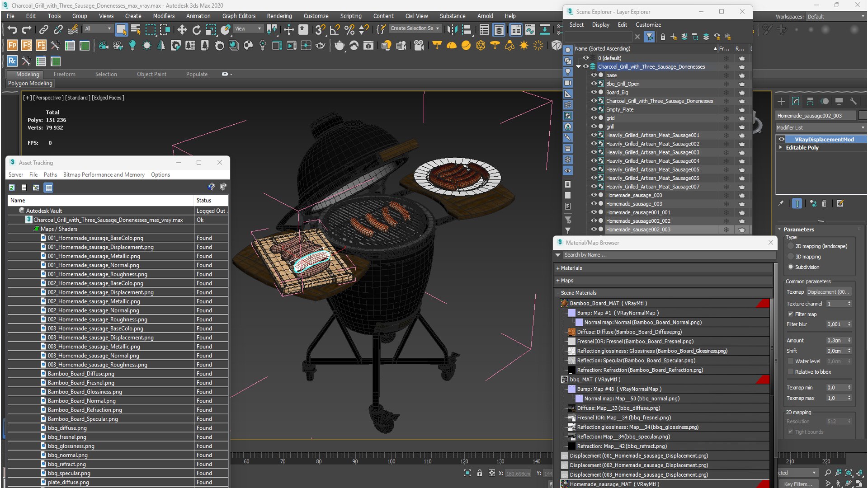Viewport: 868px width, 488px height.
Task: Expand the Materials group in browser
Action: point(558,268)
